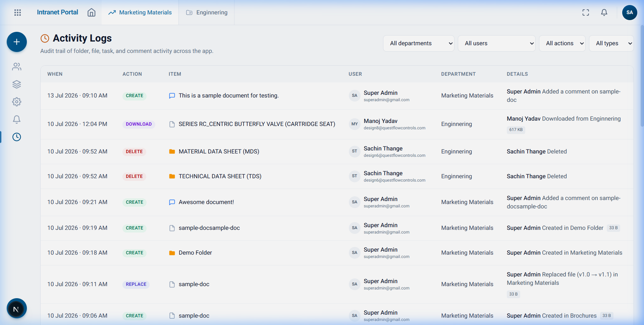Open settings gear in sidebar
This screenshot has width=644, height=325.
tap(17, 102)
